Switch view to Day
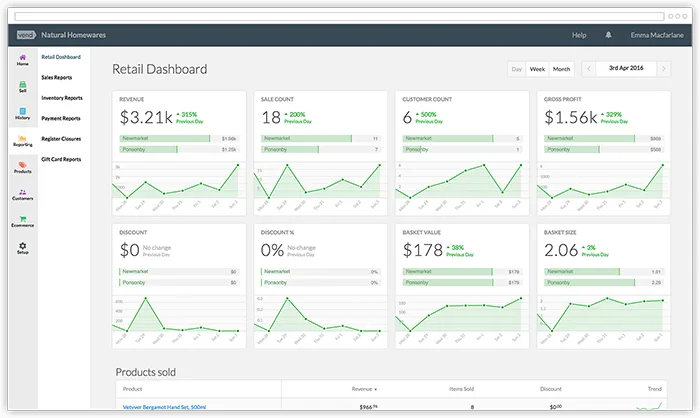 [x=517, y=69]
